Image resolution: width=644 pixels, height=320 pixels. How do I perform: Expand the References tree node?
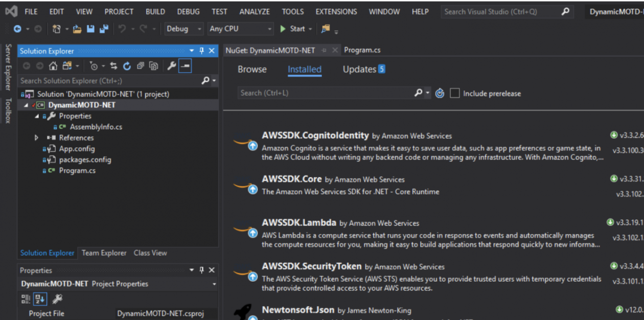[37, 138]
